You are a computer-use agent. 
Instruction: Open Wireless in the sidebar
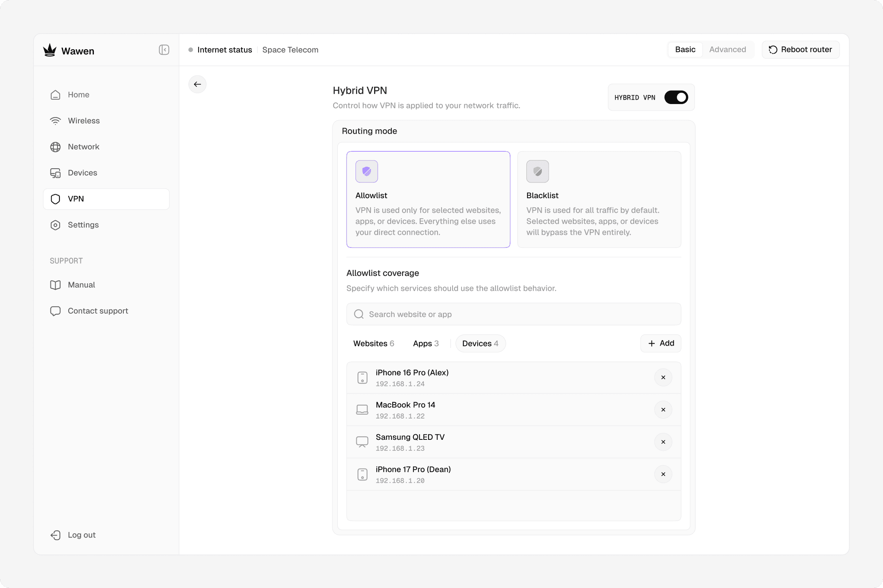(x=84, y=121)
